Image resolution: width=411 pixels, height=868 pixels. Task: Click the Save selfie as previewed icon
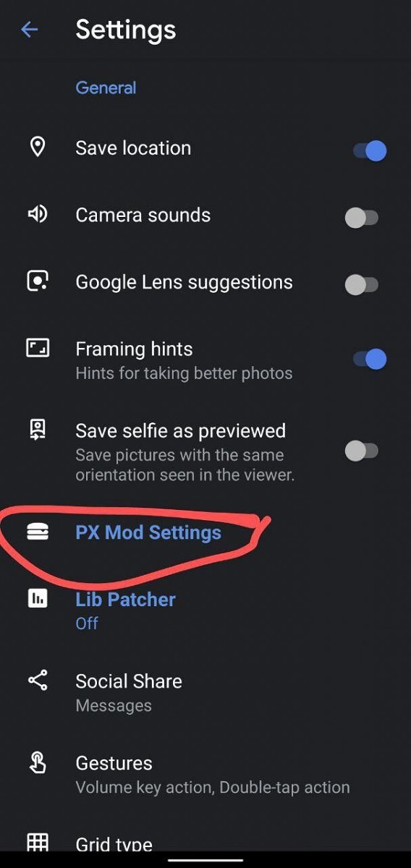point(38,430)
